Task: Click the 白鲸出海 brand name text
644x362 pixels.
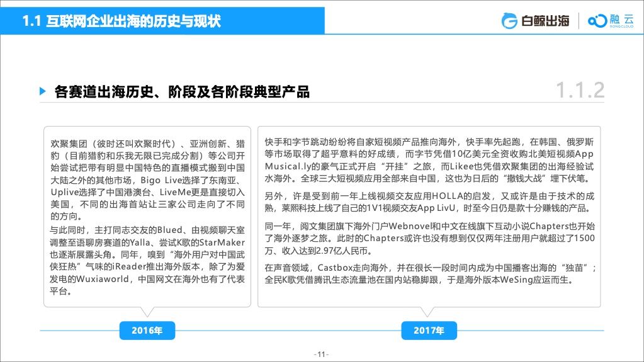Action: [x=545, y=21]
